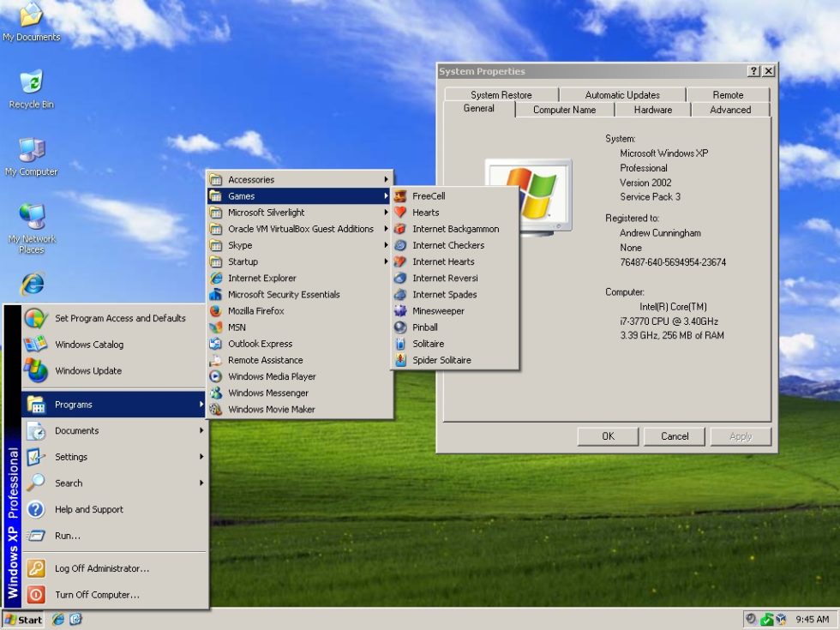Open the System Restore tab
This screenshot has height=630, width=840.
(x=501, y=94)
